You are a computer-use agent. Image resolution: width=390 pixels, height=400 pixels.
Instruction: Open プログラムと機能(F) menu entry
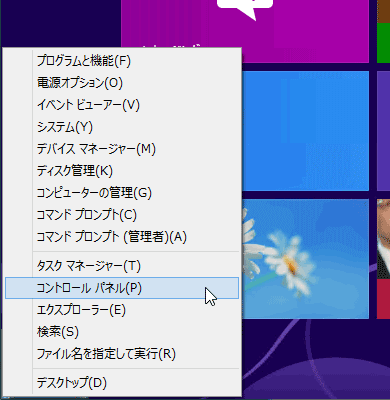tap(122, 61)
